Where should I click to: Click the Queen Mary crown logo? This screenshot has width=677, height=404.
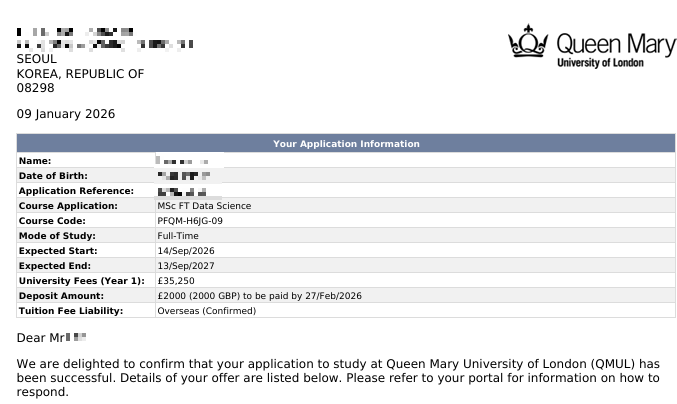[529, 43]
